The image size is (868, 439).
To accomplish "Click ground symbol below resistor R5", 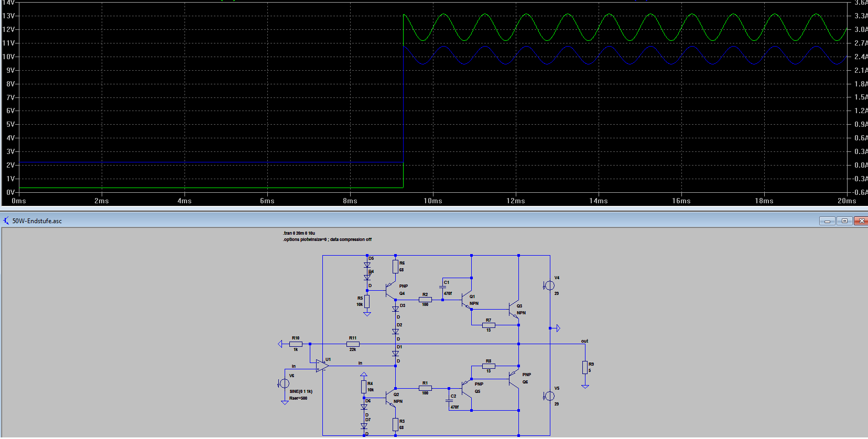I will click(367, 314).
